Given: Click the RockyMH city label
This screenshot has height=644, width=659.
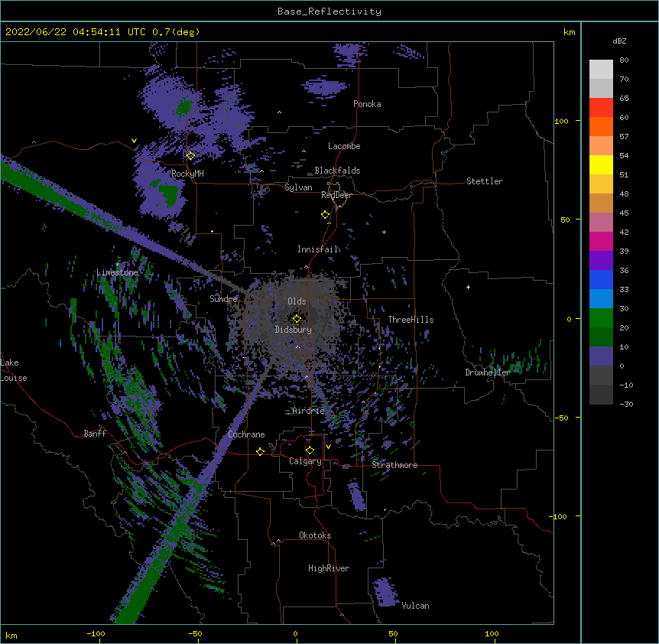Looking at the screenshot, I should [187, 174].
